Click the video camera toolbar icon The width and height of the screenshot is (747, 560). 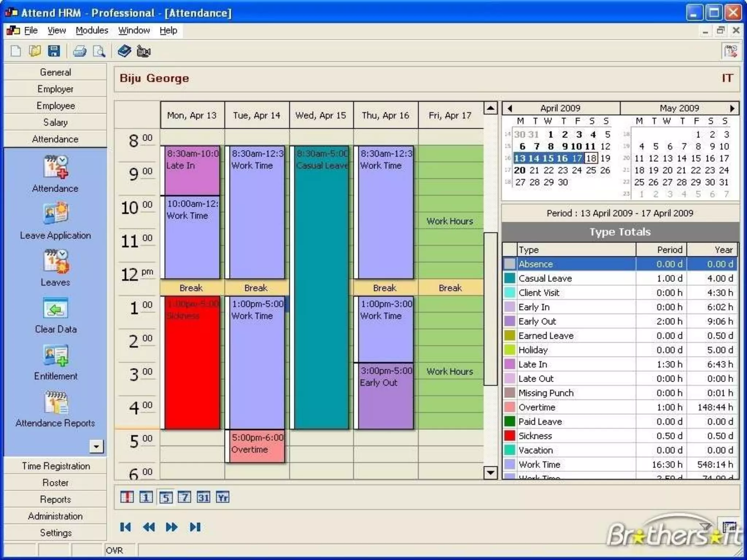[144, 51]
